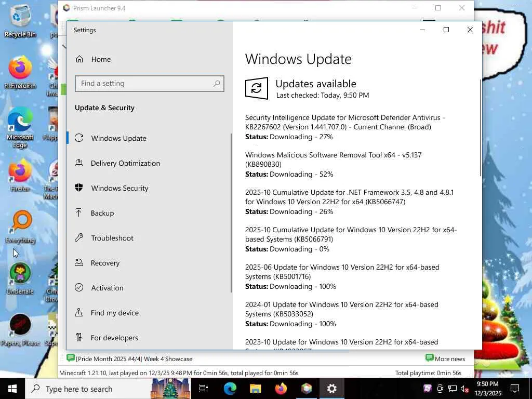
Task: Open Find my device page
Action: [x=114, y=313]
